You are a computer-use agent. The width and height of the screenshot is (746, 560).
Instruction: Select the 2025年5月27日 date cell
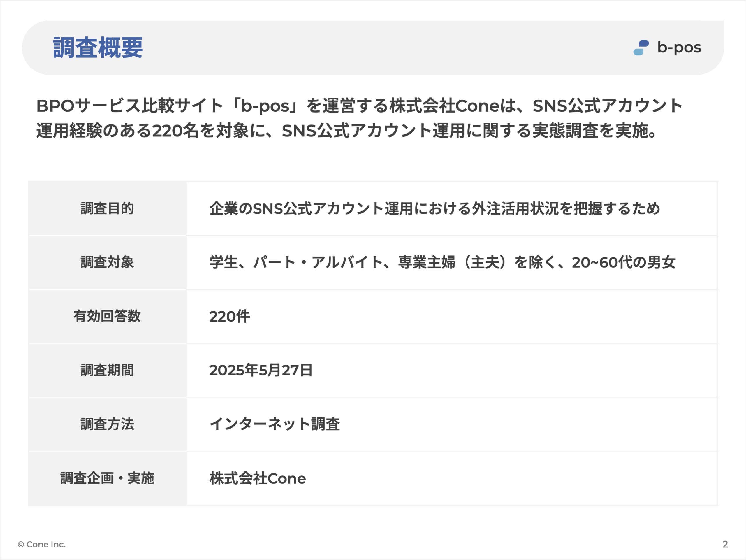452,371
